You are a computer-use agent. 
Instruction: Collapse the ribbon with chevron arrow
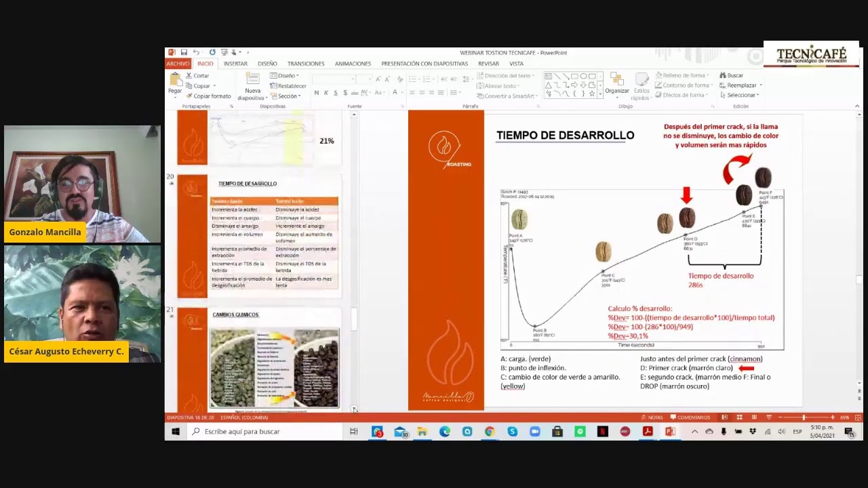[857, 106]
